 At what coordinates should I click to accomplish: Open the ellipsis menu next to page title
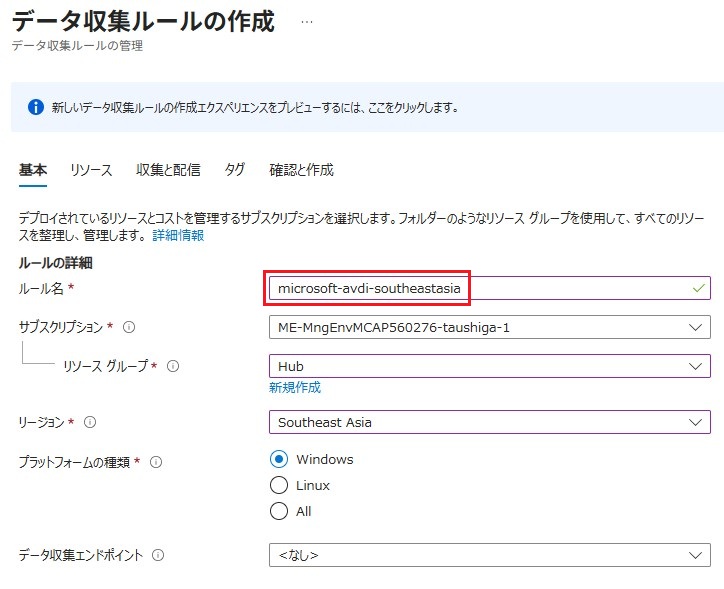point(306,22)
